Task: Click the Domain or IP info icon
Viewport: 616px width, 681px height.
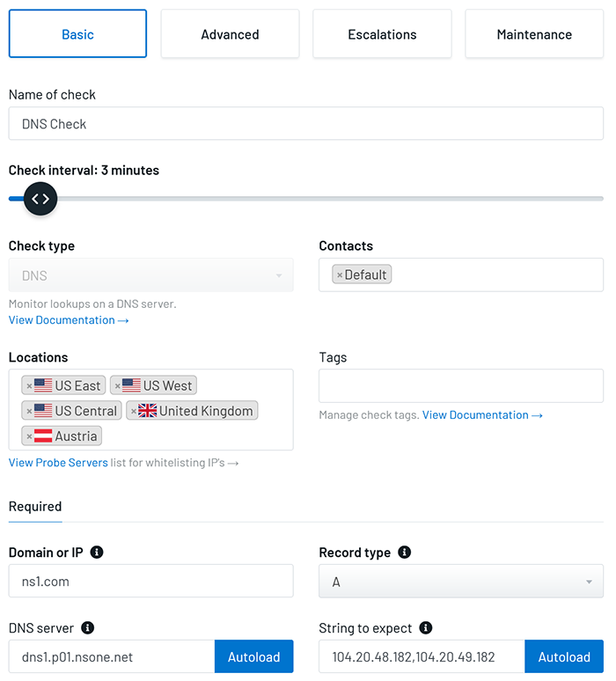Action: 97,553
